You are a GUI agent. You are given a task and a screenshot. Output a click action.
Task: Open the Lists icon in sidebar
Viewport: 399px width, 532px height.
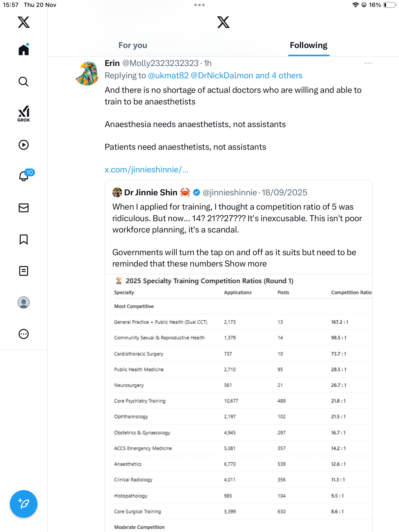pyautogui.click(x=24, y=271)
